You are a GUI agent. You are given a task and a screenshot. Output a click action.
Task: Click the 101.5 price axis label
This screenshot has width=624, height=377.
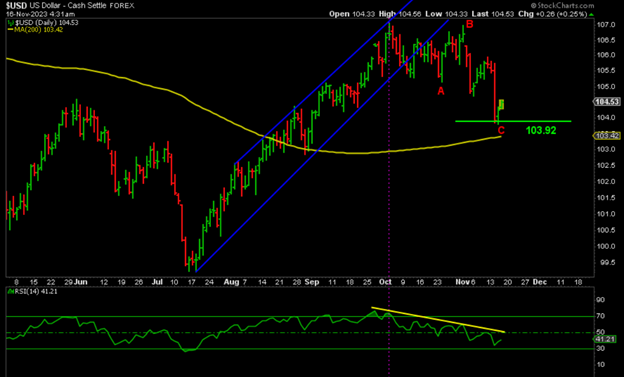pyautogui.click(x=606, y=198)
